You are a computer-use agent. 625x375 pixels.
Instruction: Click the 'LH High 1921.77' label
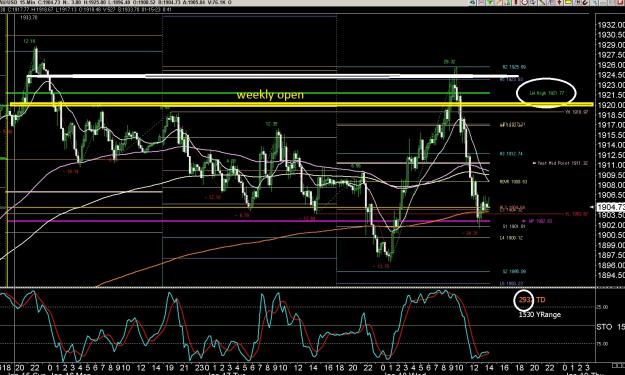[x=546, y=93]
